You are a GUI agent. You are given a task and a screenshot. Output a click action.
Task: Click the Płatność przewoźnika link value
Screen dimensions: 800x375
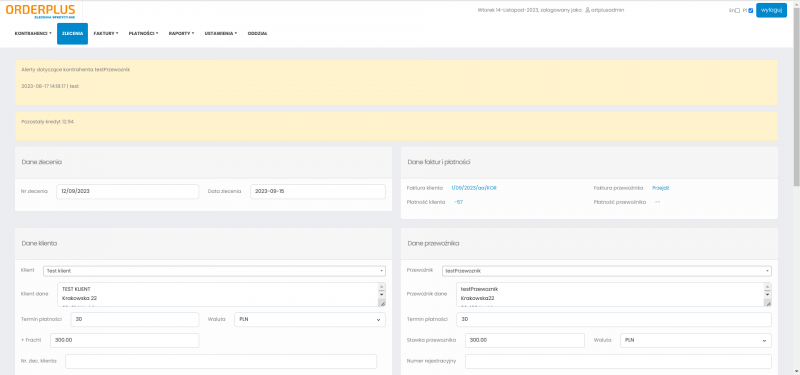[x=658, y=202]
